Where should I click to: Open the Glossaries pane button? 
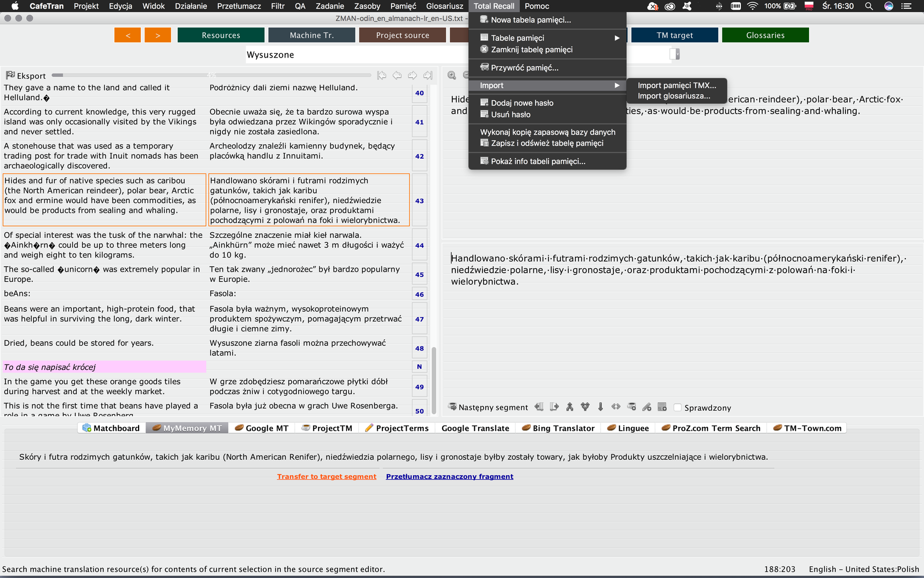766,35
